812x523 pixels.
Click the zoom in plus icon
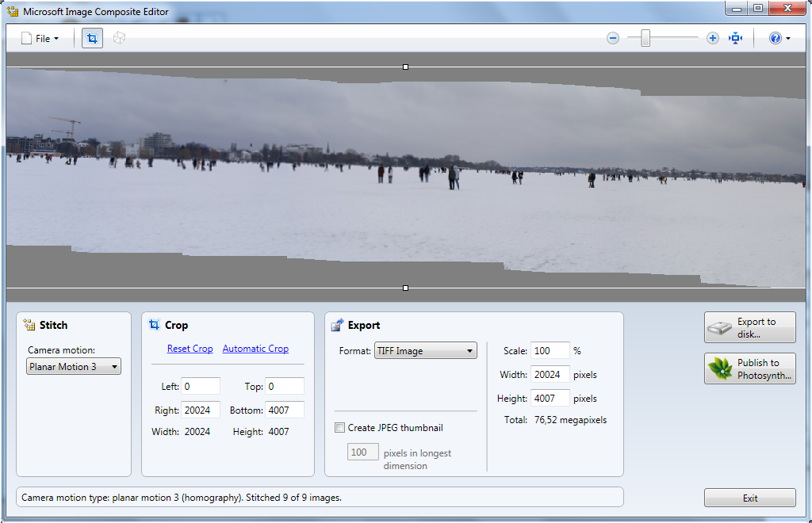click(713, 38)
